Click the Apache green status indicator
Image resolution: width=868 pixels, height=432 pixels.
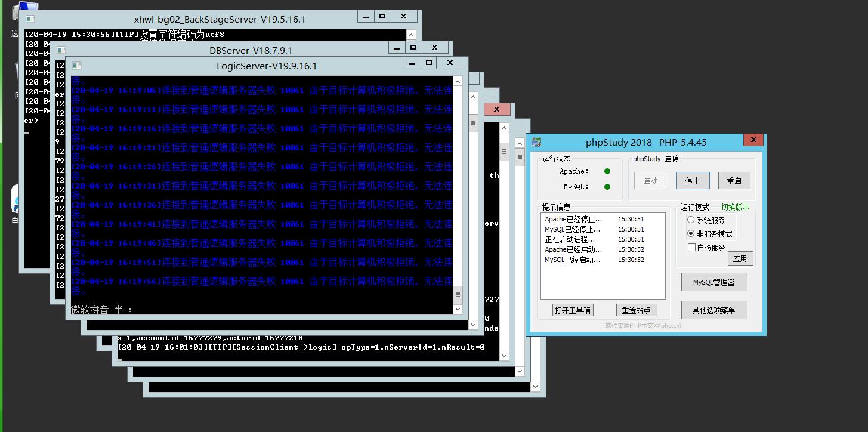(607, 171)
